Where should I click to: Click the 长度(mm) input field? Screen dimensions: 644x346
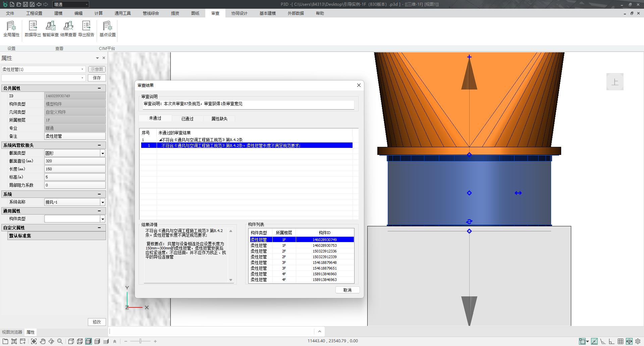[75, 169]
